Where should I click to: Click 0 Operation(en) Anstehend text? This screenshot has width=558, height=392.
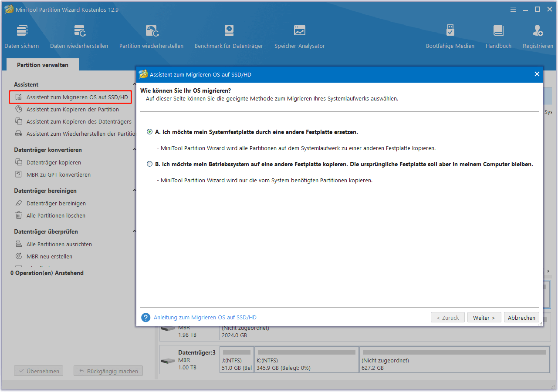pyautogui.click(x=47, y=273)
